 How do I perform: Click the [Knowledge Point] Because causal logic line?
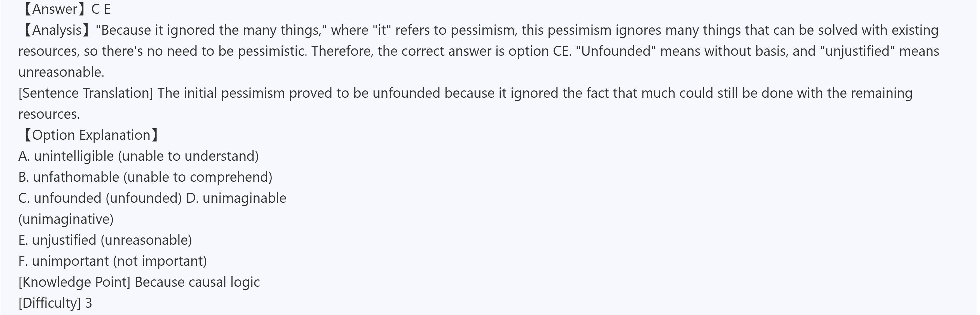(139, 282)
